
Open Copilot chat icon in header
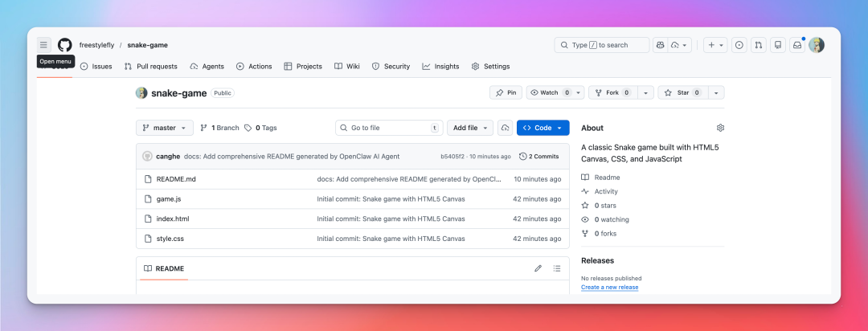660,45
